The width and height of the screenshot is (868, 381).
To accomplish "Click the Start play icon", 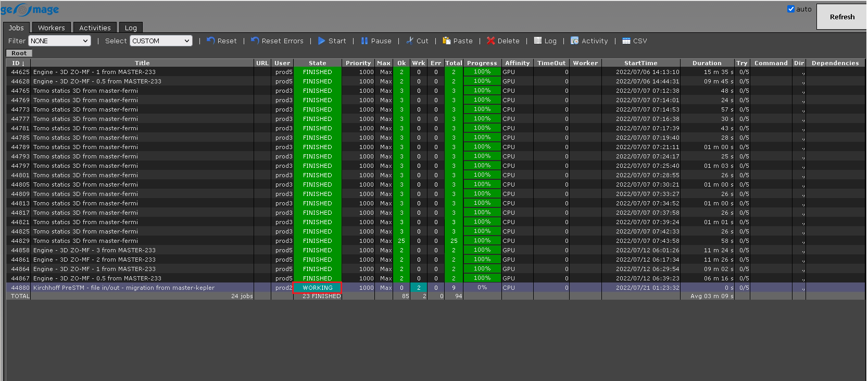I will pos(322,41).
